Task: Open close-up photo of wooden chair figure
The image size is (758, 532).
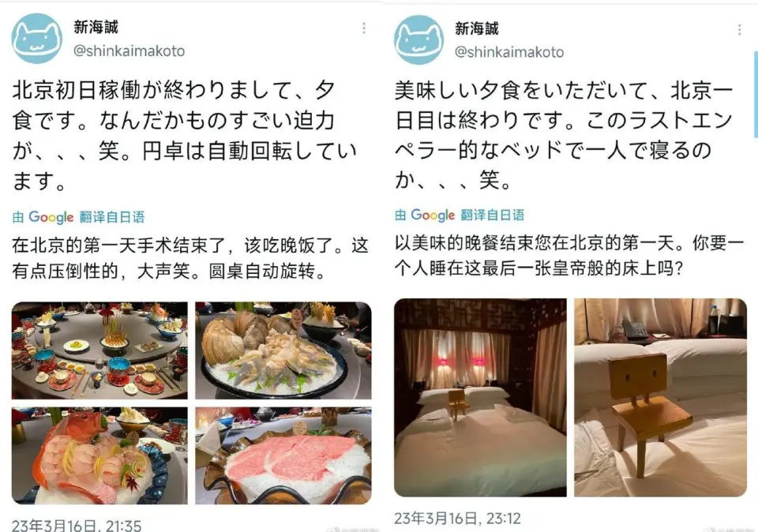Action: click(x=660, y=397)
